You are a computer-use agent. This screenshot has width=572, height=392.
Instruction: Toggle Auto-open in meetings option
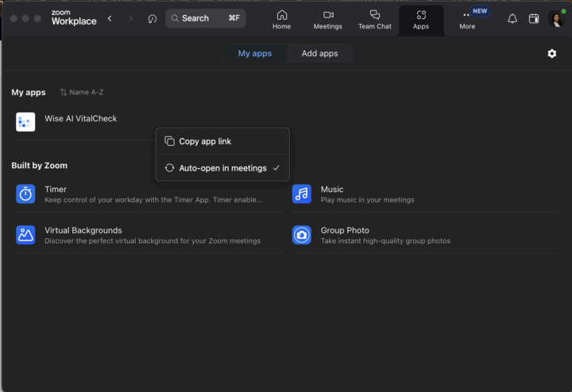(222, 168)
